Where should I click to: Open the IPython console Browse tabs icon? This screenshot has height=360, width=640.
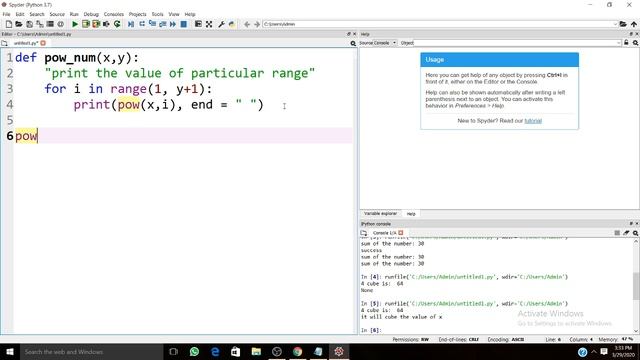[364, 233]
